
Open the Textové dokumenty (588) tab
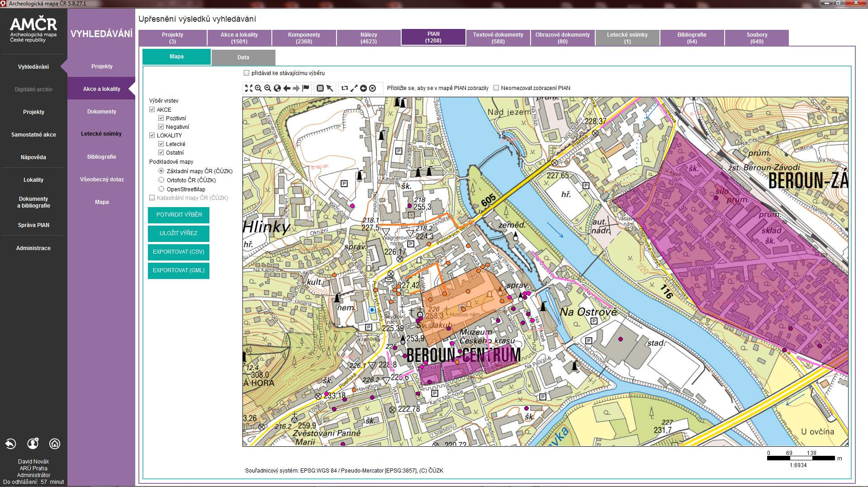coord(498,38)
